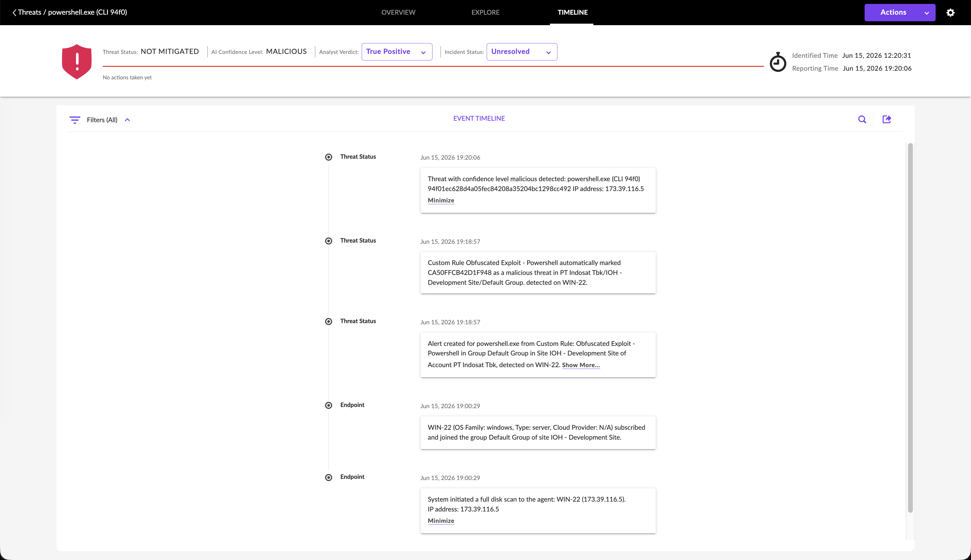Click the Reporting Time Jun 15, 2026 19:20:06
This screenshot has height=560, width=971.
pyautogui.click(x=877, y=69)
